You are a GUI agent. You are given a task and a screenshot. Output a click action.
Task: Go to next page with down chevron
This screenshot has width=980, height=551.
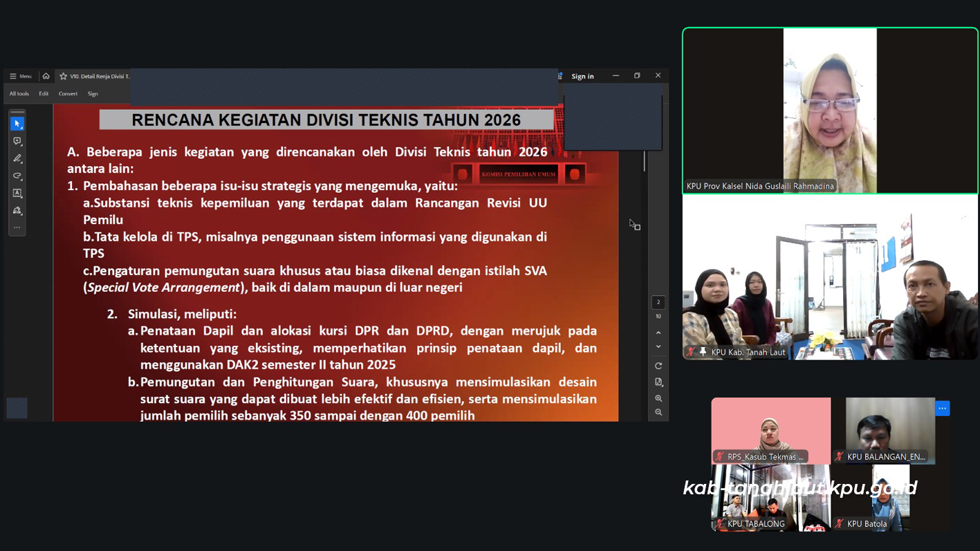(658, 346)
